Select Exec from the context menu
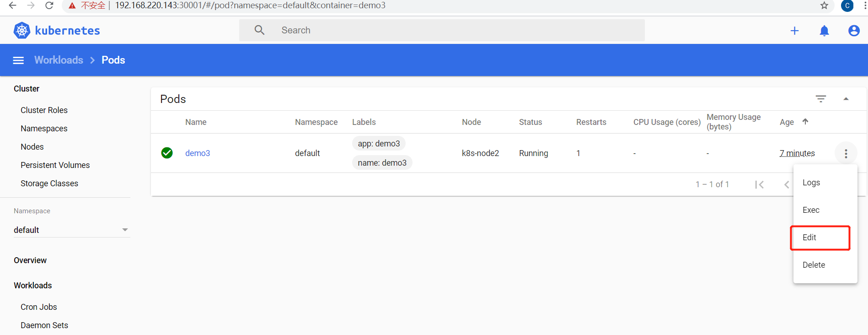 pyautogui.click(x=825, y=210)
